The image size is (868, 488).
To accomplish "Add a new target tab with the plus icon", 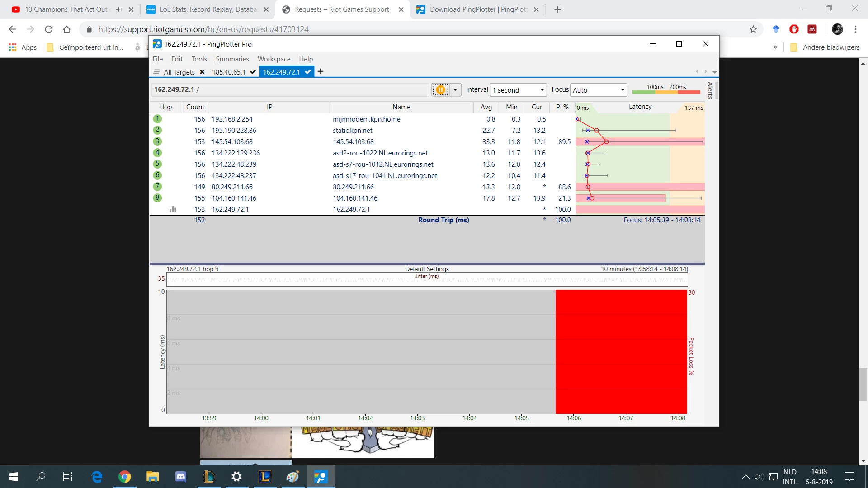I will point(321,71).
